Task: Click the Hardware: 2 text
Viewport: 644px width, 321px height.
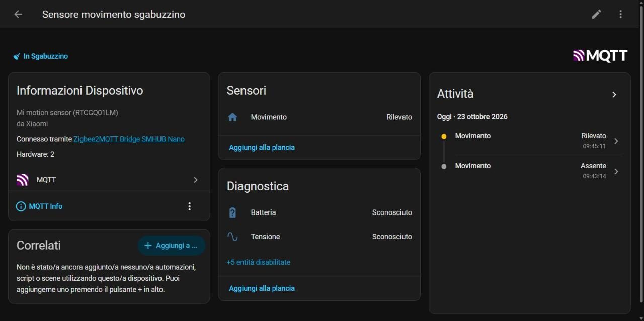Action: pos(35,154)
